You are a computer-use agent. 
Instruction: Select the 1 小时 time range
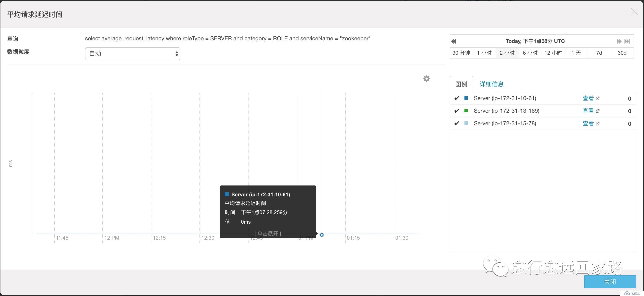pyautogui.click(x=484, y=53)
